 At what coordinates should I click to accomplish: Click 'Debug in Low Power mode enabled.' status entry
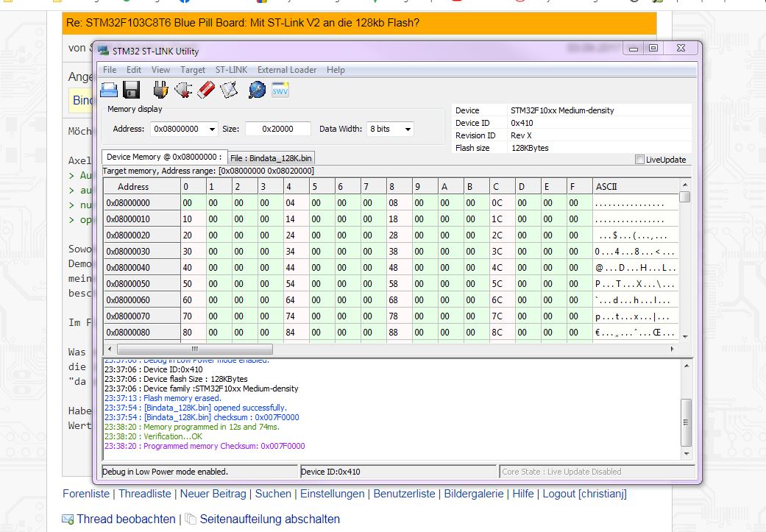(x=200, y=472)
